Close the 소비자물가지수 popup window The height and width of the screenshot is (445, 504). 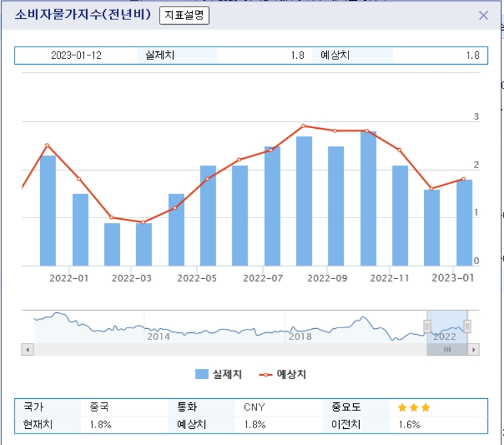(483, 15)
